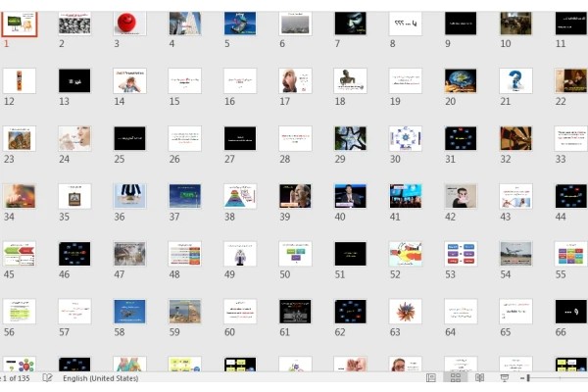Select slide 27 thumbnail
Screen dimensions: 588x392
(x=240, y=138)
